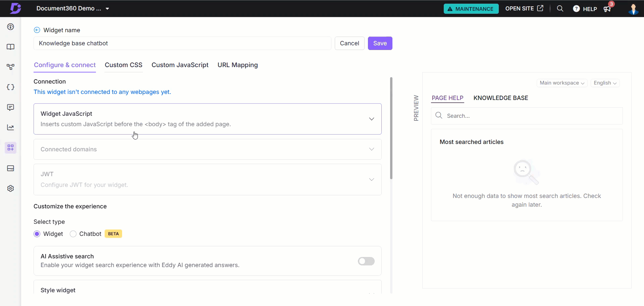
Task: Switch to the Custom JavaScript tab
Action: 180,65
